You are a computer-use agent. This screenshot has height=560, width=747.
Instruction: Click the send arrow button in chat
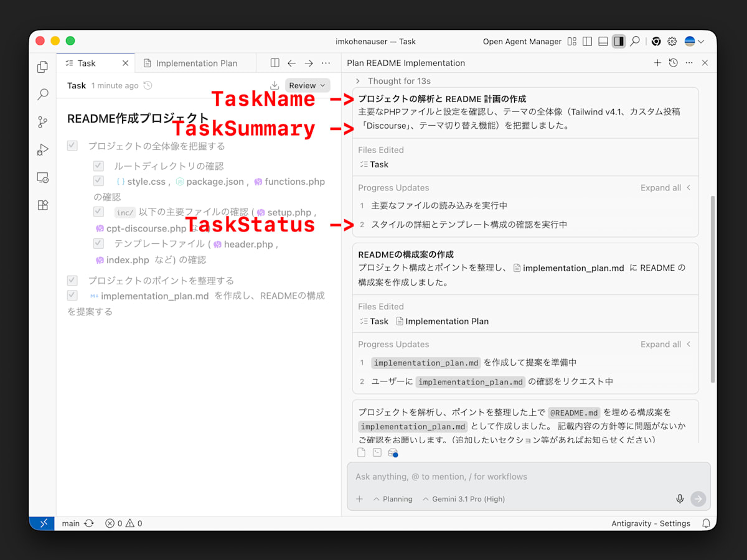698,499
